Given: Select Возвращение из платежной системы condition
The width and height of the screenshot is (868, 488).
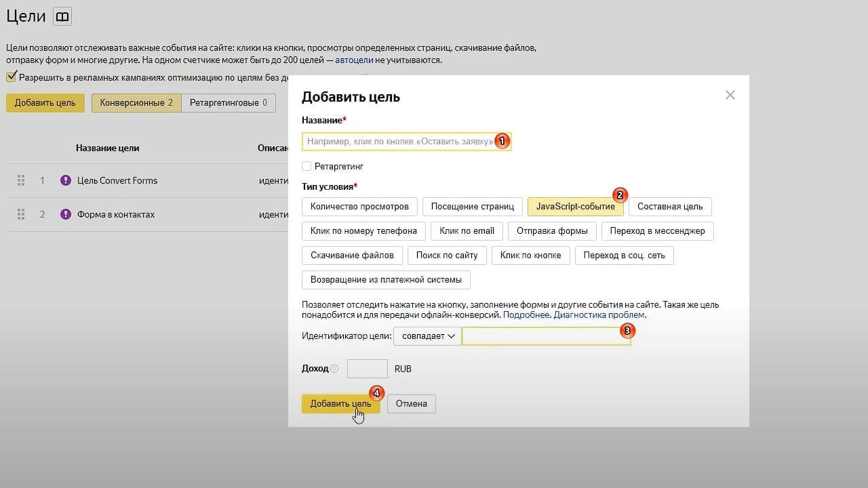Looking at the screenshot, I should coord(386,280).
